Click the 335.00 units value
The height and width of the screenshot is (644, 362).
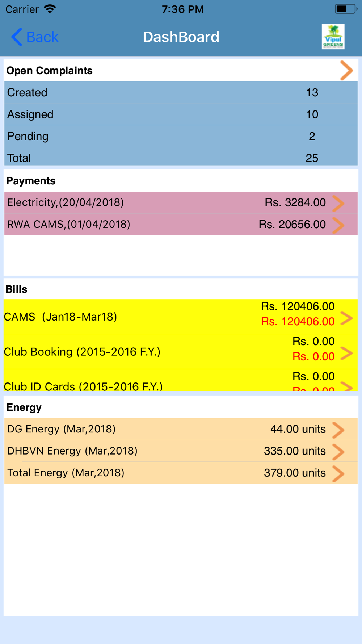tap(295, 451)
